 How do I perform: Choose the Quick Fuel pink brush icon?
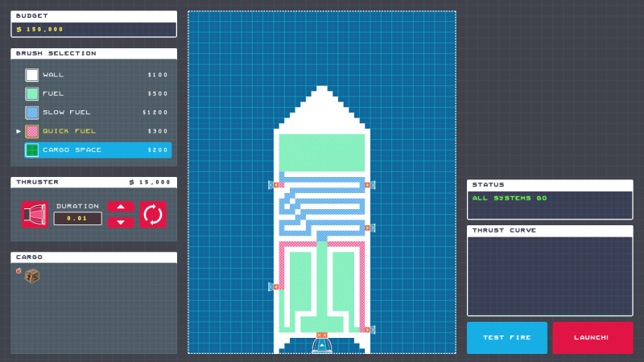pyautogui.click(x=32, y=131)
